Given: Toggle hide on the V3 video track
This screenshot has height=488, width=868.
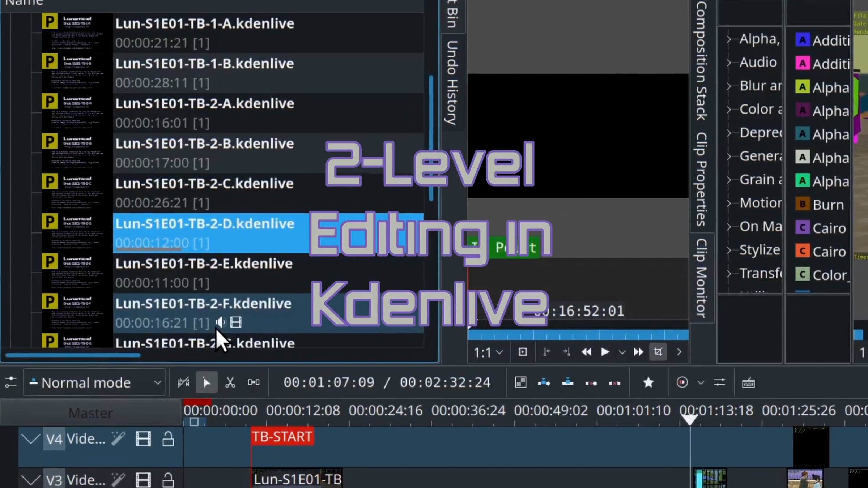Looking at the screenshot, I should 143,480.
